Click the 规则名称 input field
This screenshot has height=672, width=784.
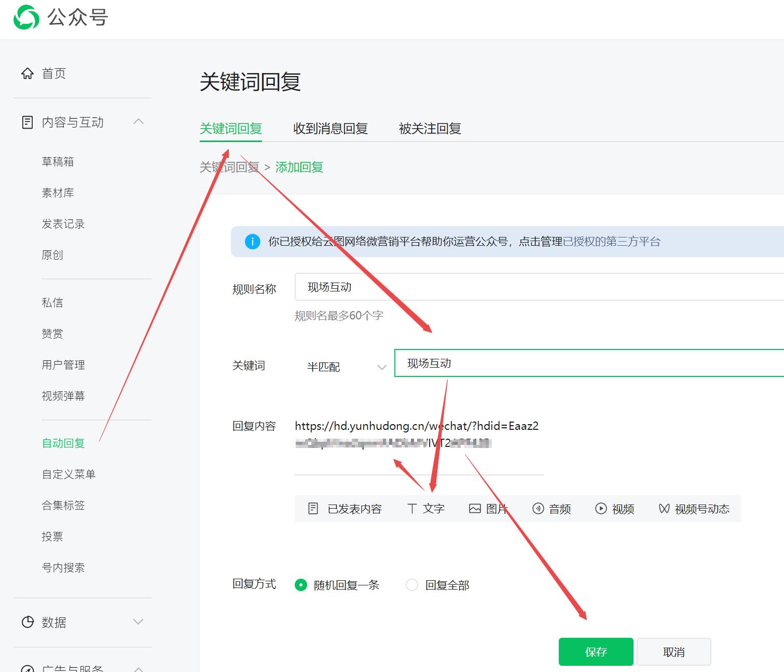tap(539, 287)
